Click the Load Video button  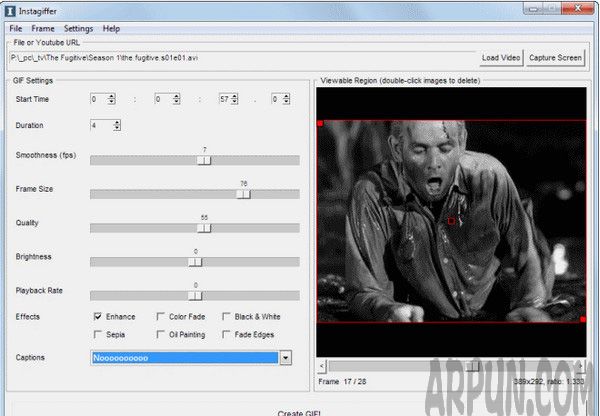point(501,58)
